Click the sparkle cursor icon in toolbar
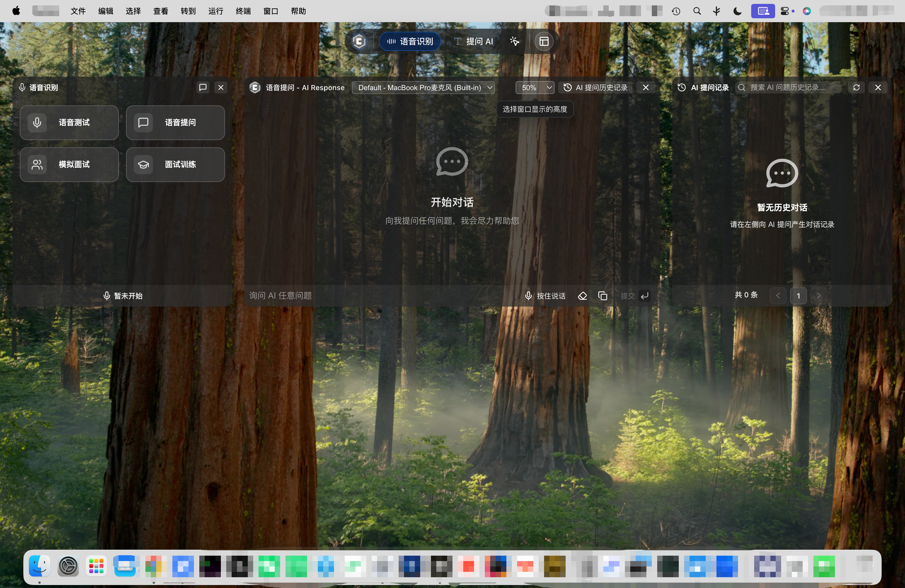Viewport: 905px width, 588px height. click(x=514, y=41)
